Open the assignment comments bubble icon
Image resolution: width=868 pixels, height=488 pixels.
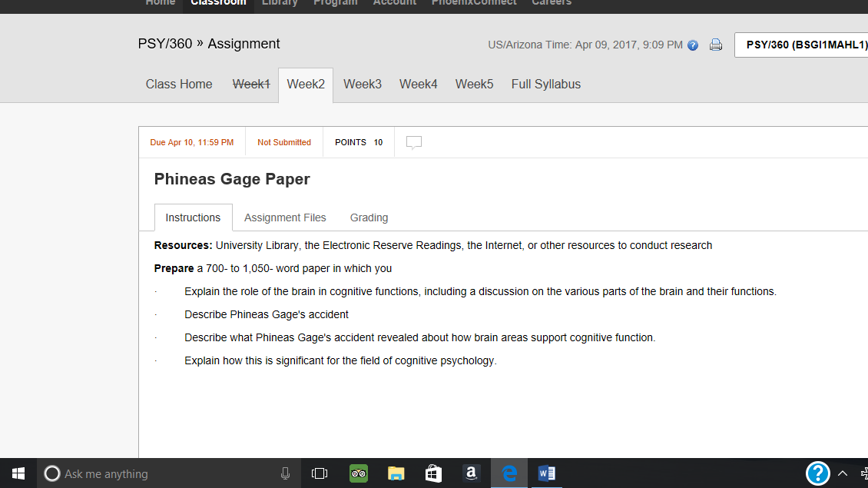414,142
